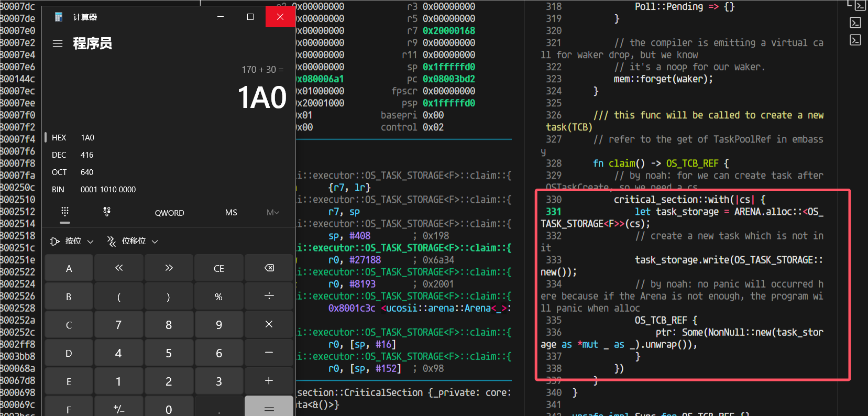Viewport: 868px width, 416px height.
Task: Click the fpscr register value 0x00000000
Action: point(449,91)
